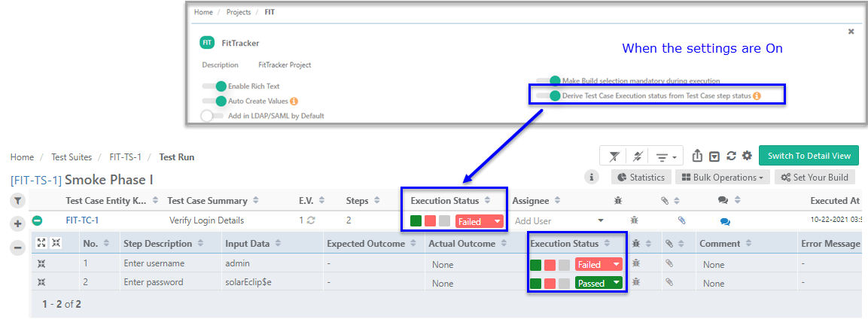This screenshot has width=868, height=319.
Task: Go to Home in the FIT project breadcrumb
Action: (203, 11)
